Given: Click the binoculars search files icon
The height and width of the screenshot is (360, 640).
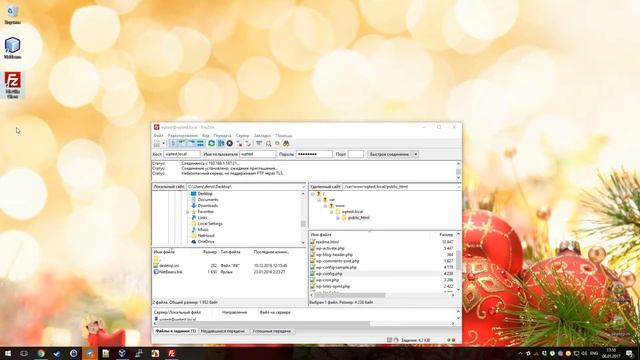Looking at the screenshot, I should [286, 144].
